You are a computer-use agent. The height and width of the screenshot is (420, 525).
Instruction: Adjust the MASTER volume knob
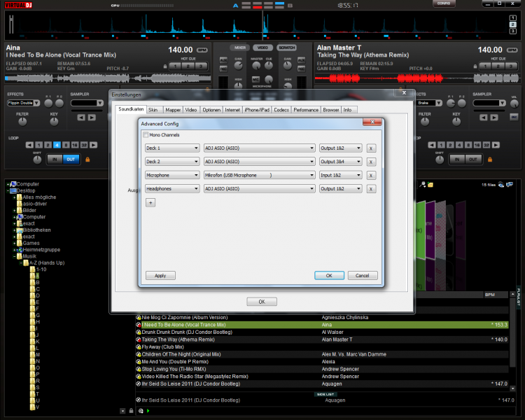(256, 65)
